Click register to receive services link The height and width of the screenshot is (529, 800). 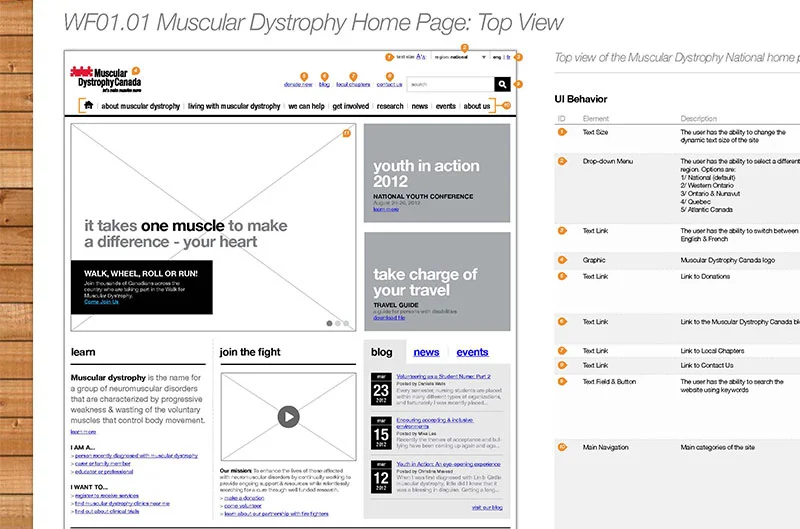[x=107, y=495]
